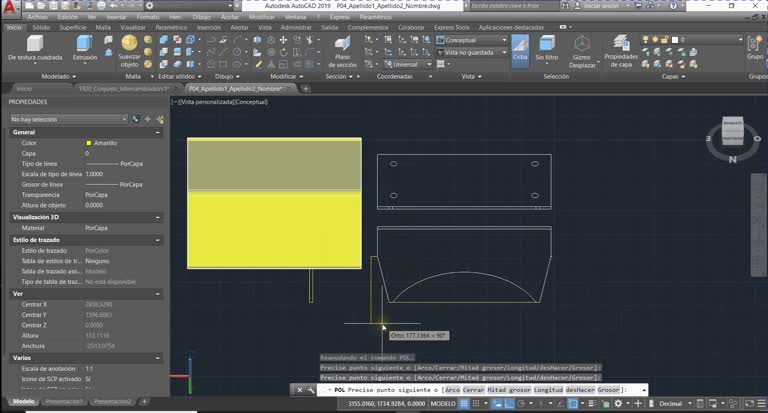Image resolution: width=768 pixels, height=413 pixels.
Task: Add new drawing tab with plus
Action: pyautogui.click(x=306, y=89)
